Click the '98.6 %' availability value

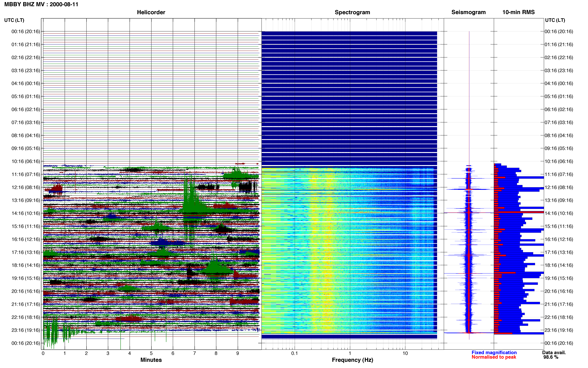tap(551, 357)
